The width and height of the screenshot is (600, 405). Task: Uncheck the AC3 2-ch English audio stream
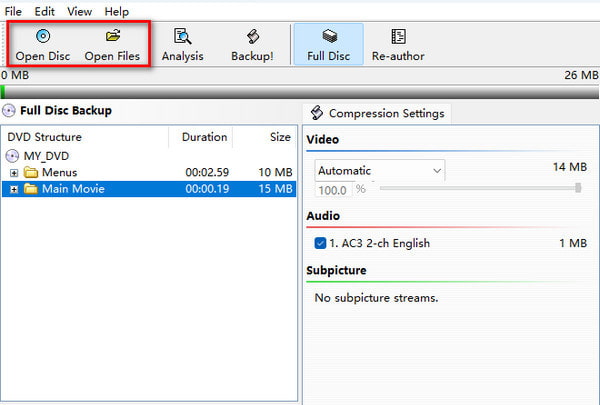[320, 243]
